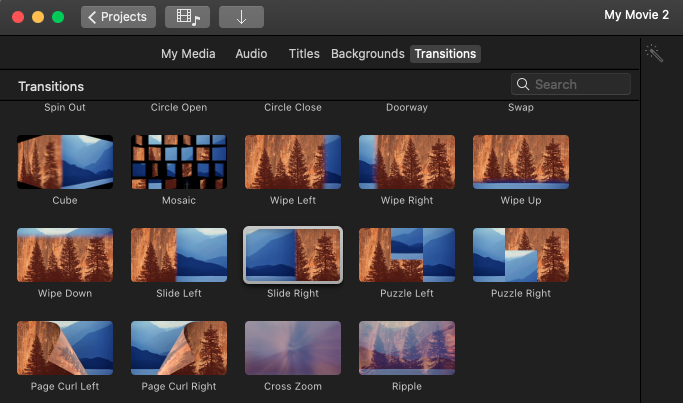Click the Doorway label
Image resolution: width=683 pixels, height=403 pixels.
click(407, 107)
